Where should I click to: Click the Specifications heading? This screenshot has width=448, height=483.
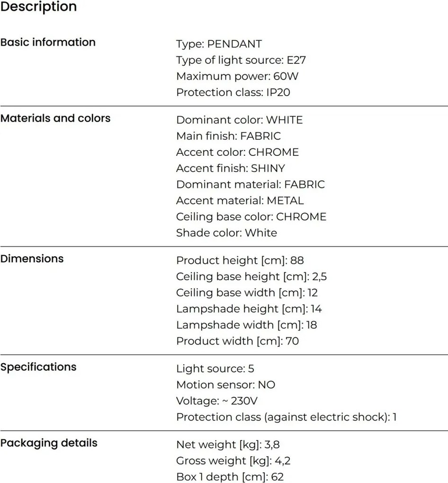38,367
